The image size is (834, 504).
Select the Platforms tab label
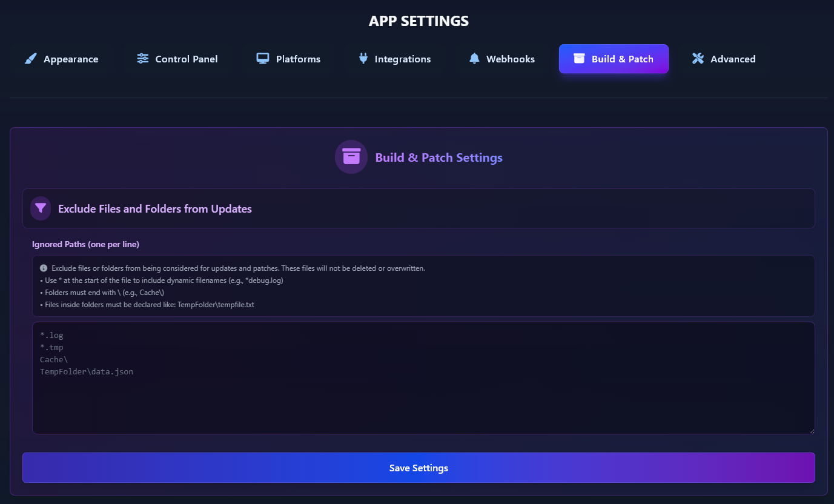click(298, 59)
